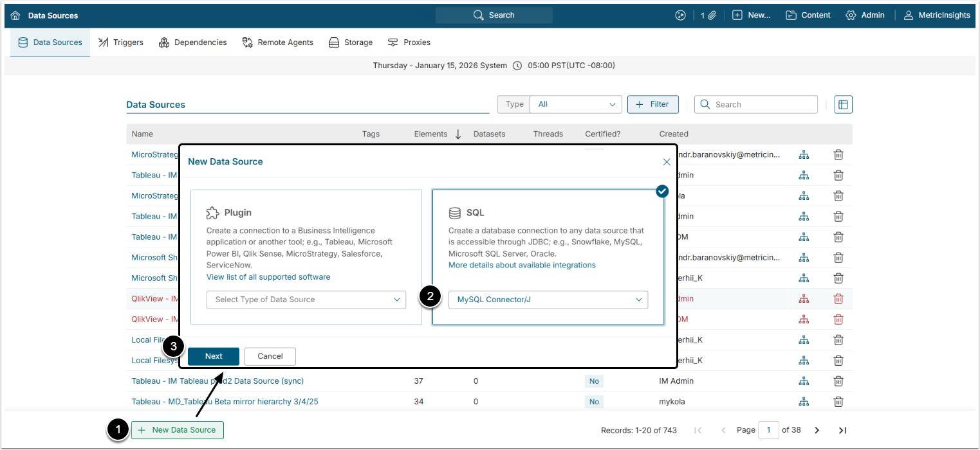Viewport: 980px width, 450px height.
Task: Click the page number input field
Action: coord(768,430)
